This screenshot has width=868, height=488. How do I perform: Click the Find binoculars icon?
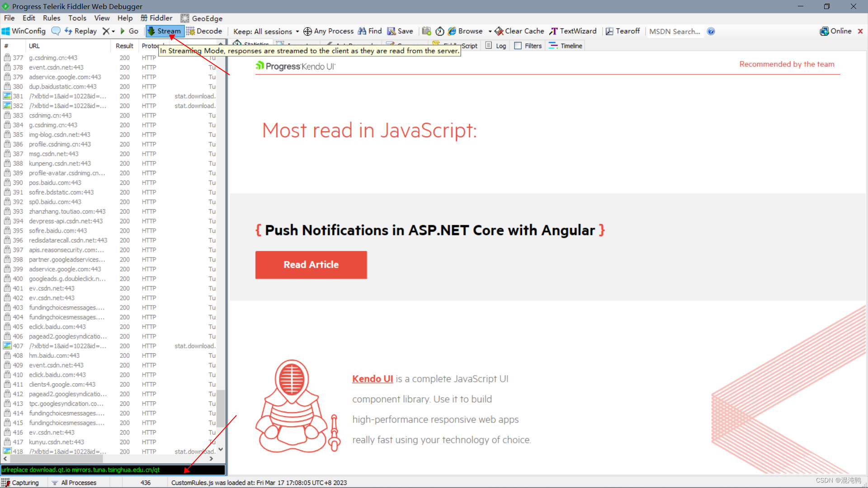(362, 31)
